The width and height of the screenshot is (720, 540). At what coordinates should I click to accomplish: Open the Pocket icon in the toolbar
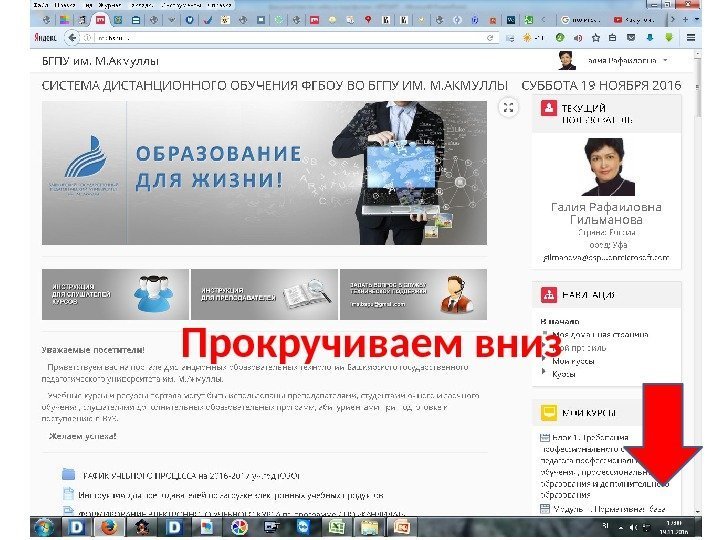pos(631,38)
